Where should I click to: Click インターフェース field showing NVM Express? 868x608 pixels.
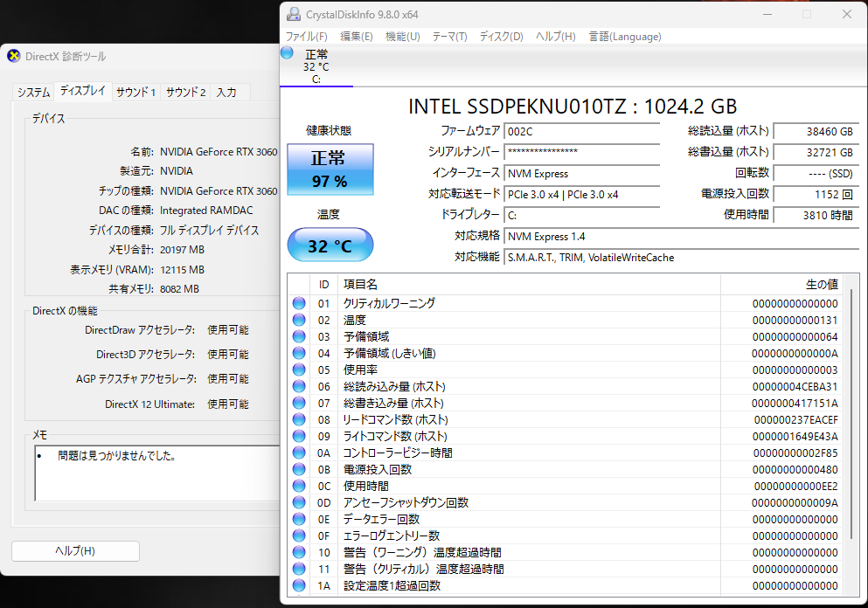[582, 173]
